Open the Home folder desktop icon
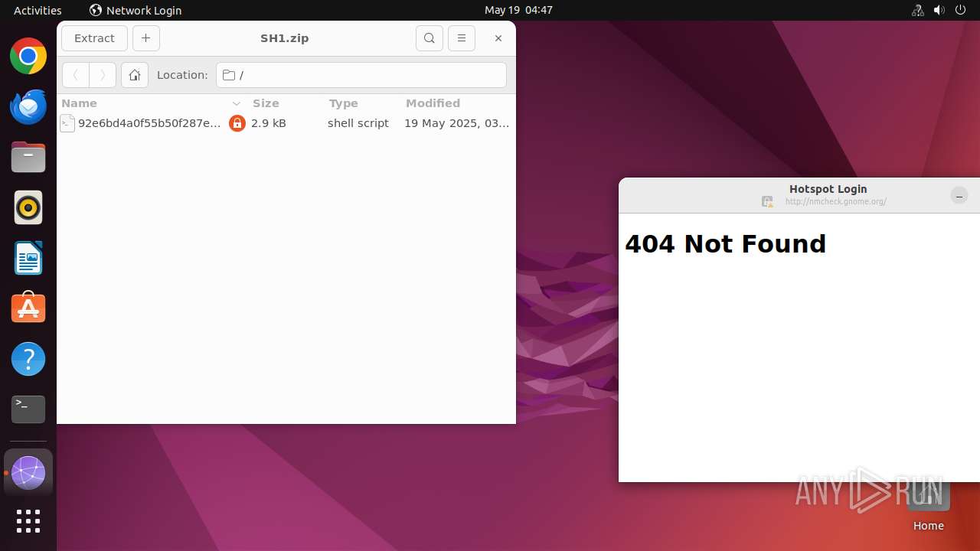 [x=928, y=501]
